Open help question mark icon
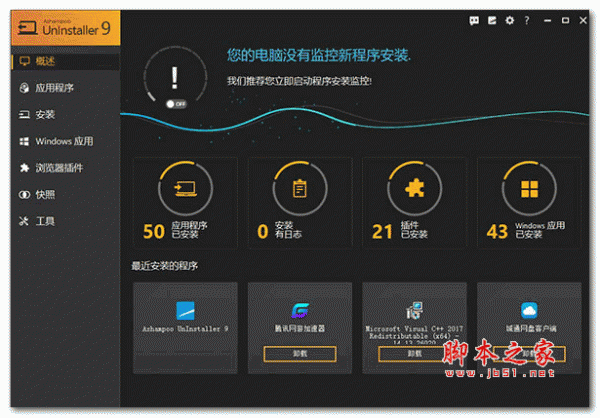This screenshot has width=600, height=418. [527, 20]
